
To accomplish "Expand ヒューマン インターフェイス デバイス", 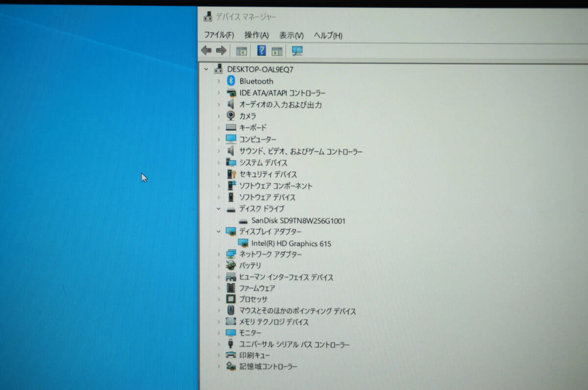I will click(x=219, y=277).
